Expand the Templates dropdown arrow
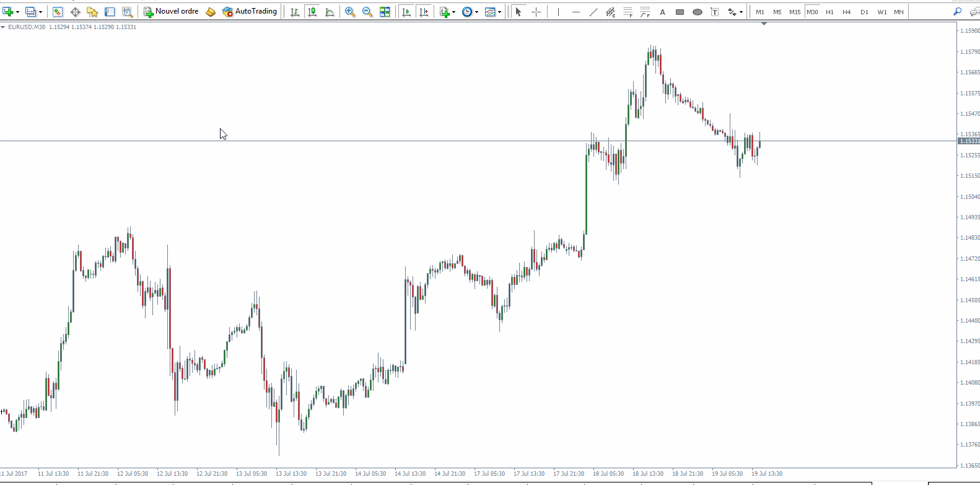980x485 pixels. pyautogui.click(x=499, y=12)
